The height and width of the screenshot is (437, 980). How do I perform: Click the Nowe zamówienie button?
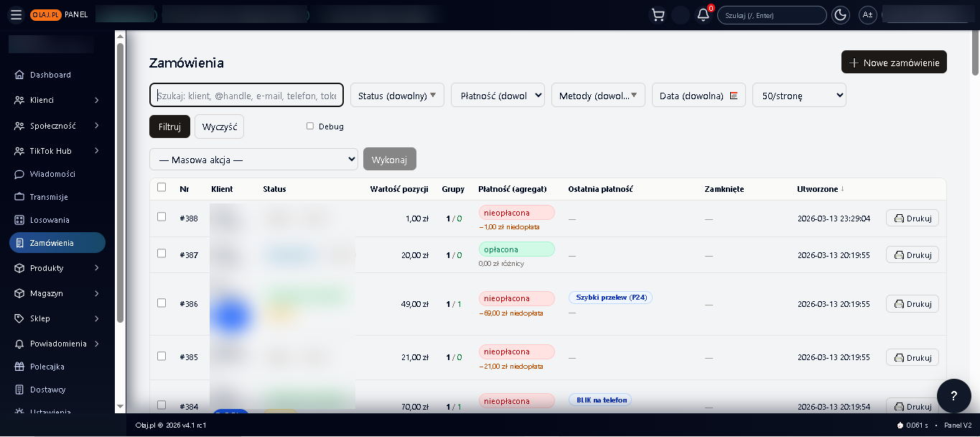pos(894,63)
